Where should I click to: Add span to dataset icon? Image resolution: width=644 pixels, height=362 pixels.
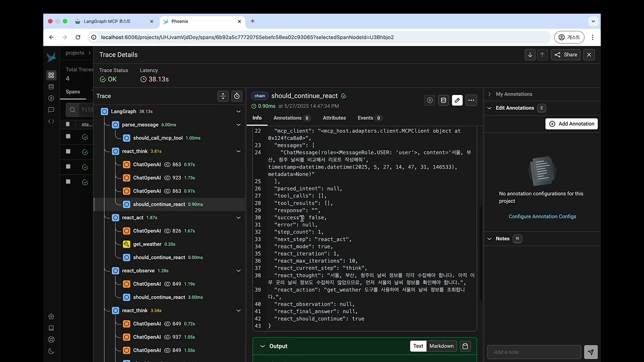coord(443,101)
